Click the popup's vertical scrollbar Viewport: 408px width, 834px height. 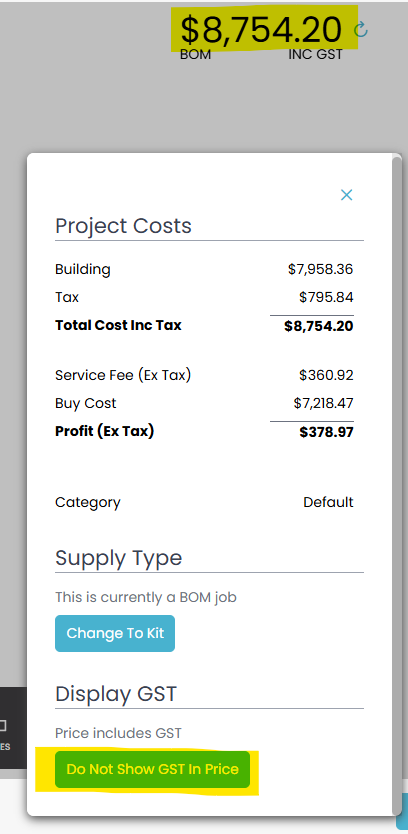point(396,484)
